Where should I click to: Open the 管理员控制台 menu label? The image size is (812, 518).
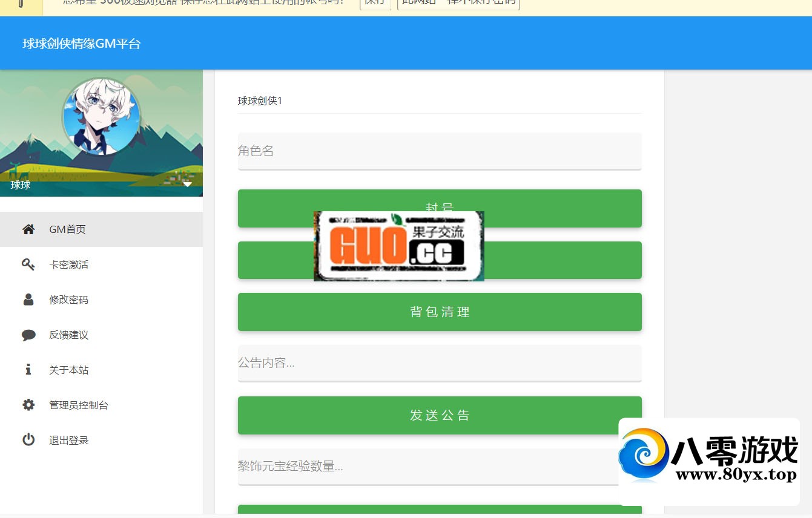point(79,405)
